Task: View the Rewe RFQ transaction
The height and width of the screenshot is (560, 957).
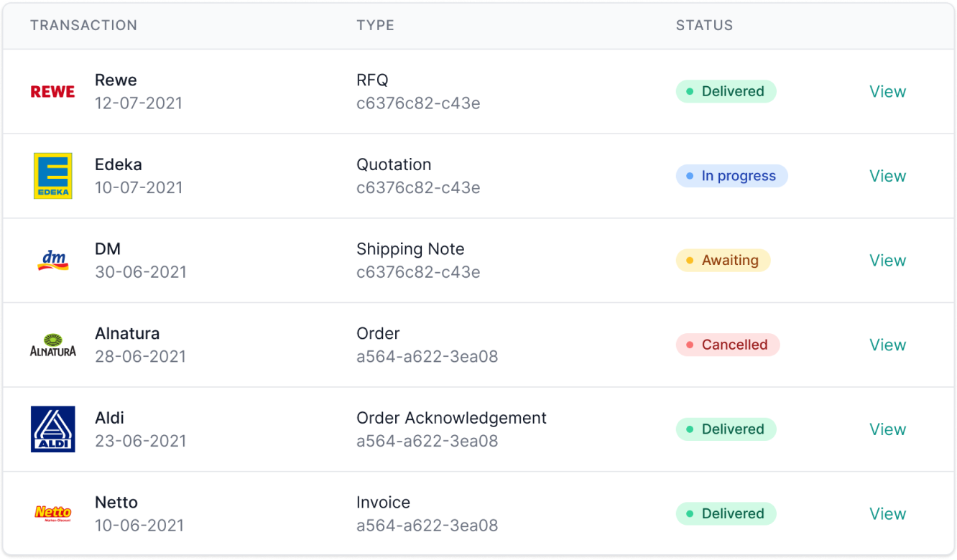Action: pyautogui.click(x=887, y=92)
